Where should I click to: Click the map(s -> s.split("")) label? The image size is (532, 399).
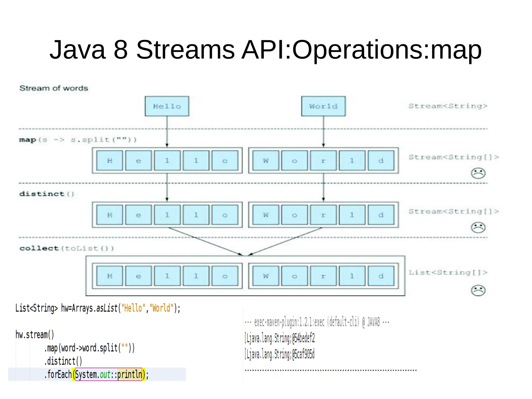[78, 140]
